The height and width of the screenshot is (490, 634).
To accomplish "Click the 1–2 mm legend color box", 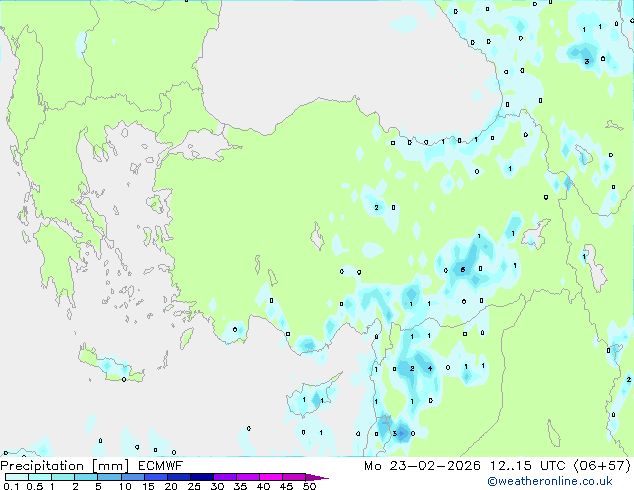I will coord(63,477).
